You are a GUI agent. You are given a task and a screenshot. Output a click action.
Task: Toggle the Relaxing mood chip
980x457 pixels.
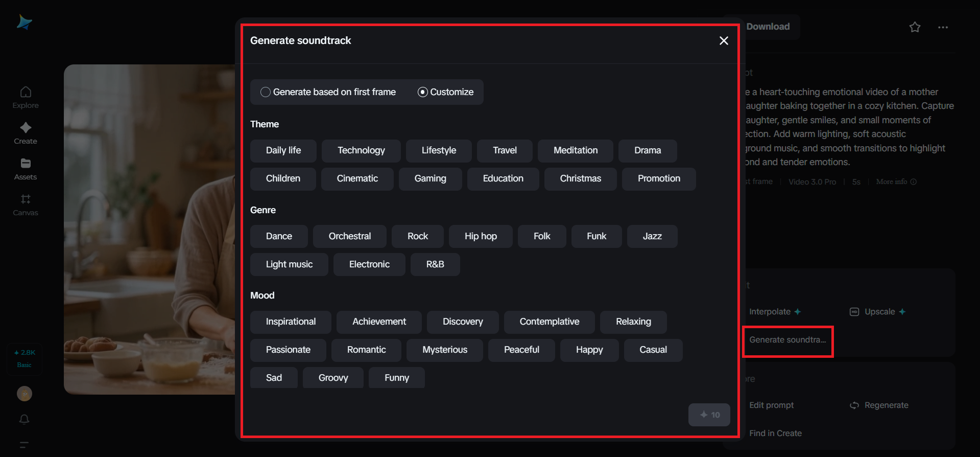point(633,322)
